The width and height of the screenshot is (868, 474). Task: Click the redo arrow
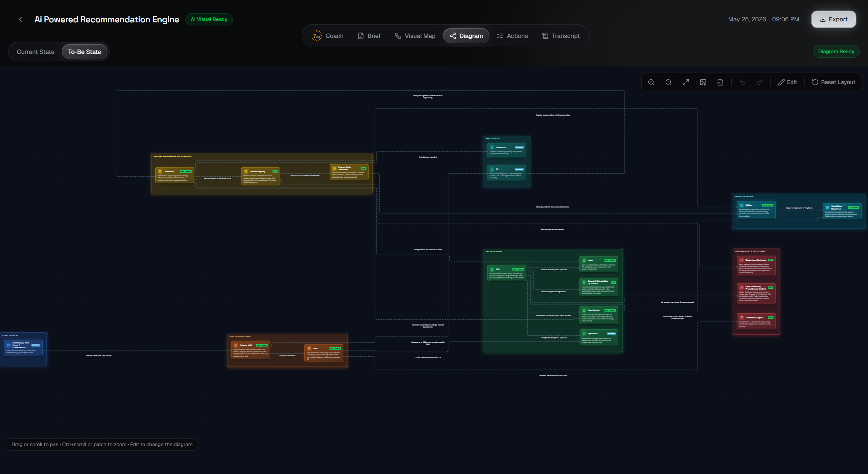tap(760, 82)
